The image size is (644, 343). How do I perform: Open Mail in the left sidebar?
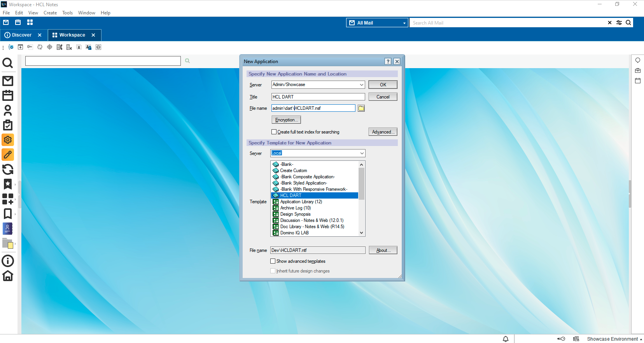pyautogui.click(x=8, y=81)
